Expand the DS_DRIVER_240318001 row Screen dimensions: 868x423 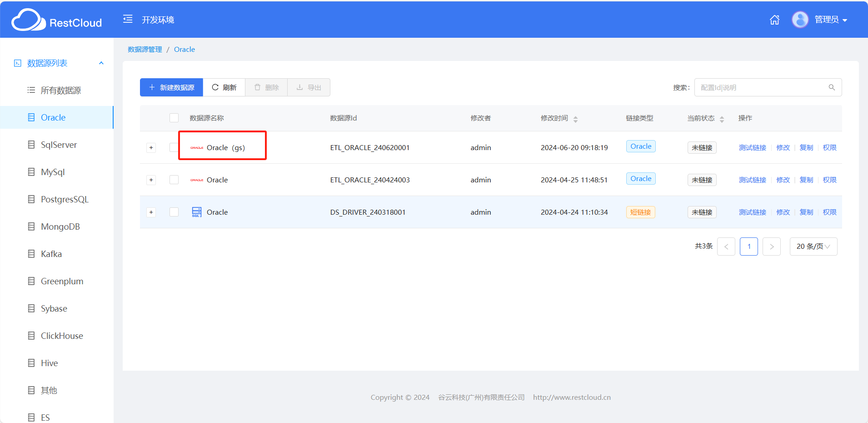(x=151, y=212)
